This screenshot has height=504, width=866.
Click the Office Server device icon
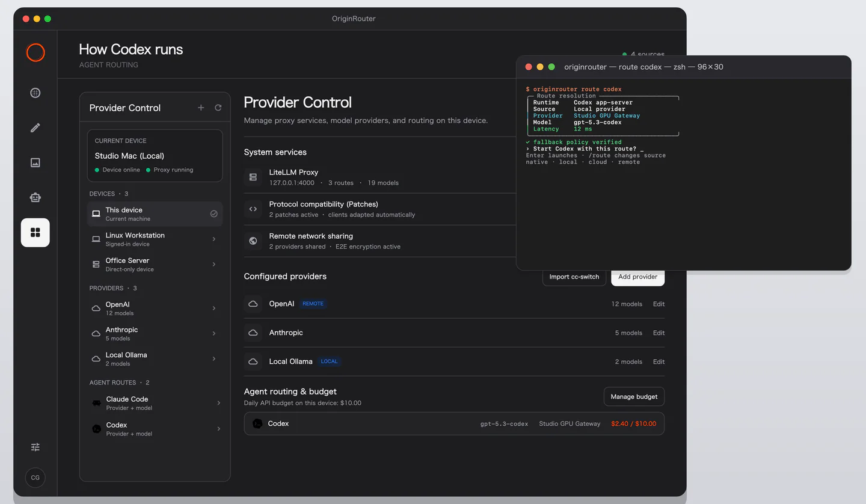click(x=96, y=264)
